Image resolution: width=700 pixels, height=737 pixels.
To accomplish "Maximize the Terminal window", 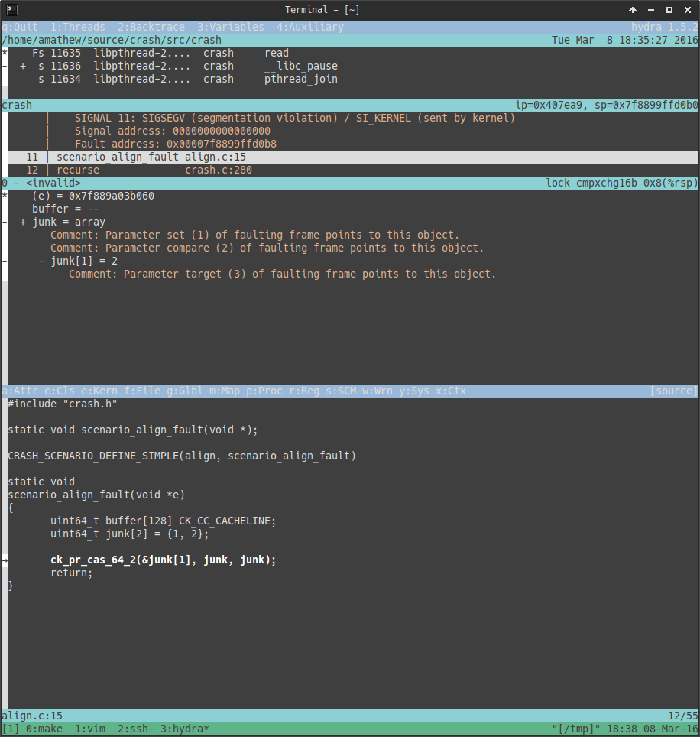I will [669, 10].
